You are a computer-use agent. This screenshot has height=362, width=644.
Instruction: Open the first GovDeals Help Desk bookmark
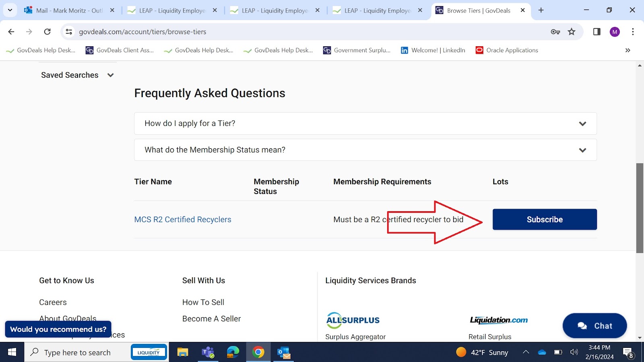41,50
